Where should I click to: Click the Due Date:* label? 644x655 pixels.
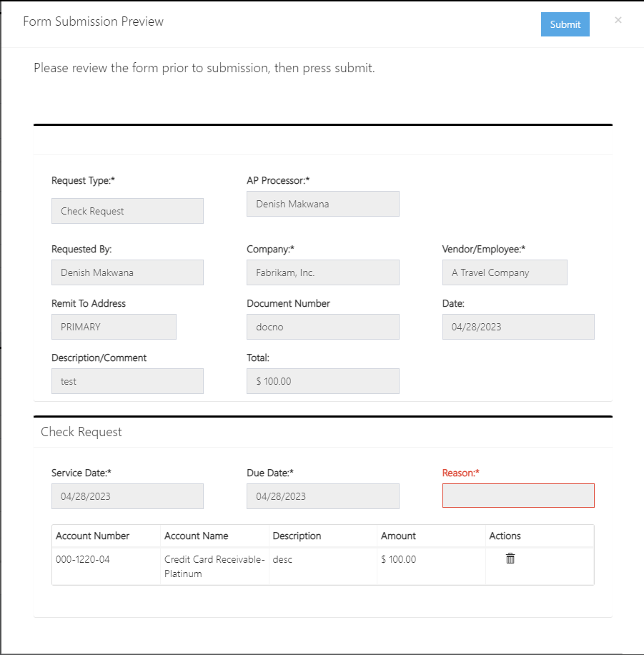(x=270, y=473)
